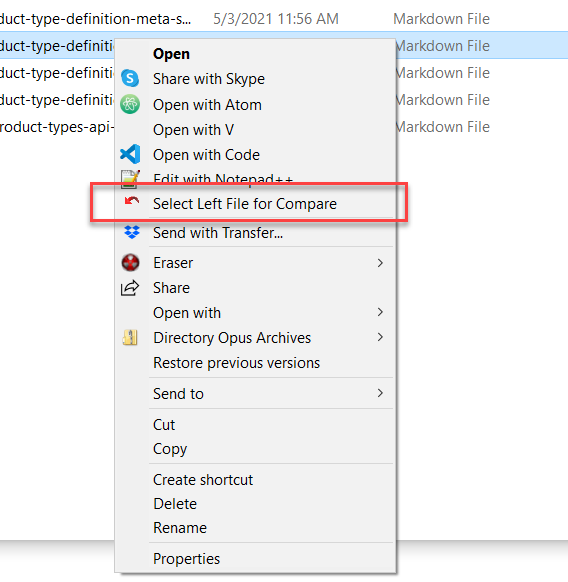
Task: Choose Rename in the context menu
Action: pyautogui.click(x=180, y=527)
